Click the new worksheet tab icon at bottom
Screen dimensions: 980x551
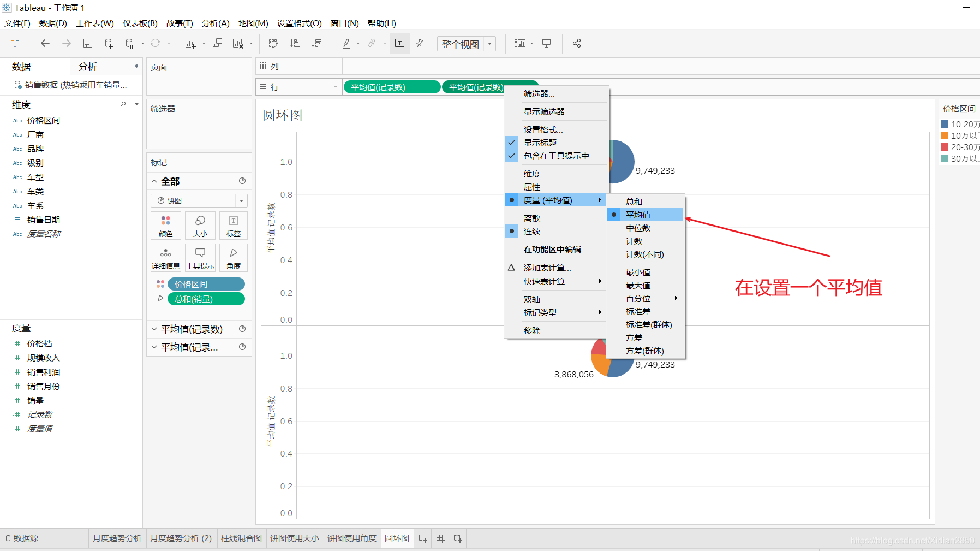pyautogui.click(x=423, y=538)
